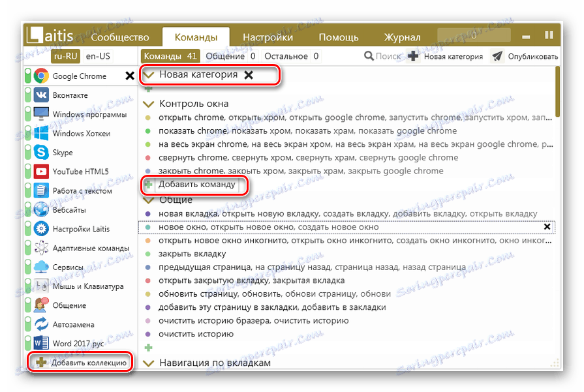Toggle Word 2017 рус collection switch

(x=28, y=343)
